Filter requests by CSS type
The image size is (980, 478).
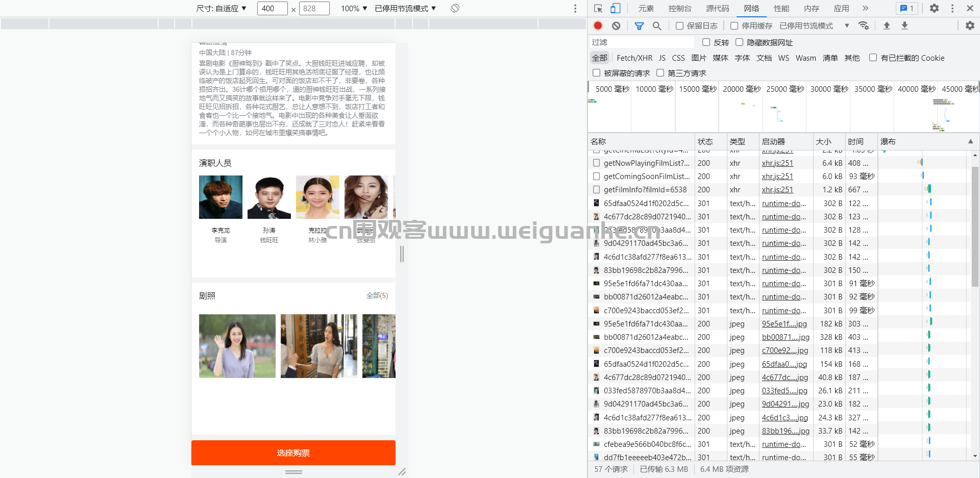point(678,58)
